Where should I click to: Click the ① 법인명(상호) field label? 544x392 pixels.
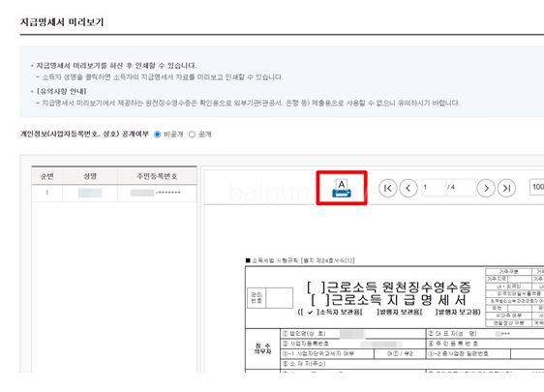tap(304, 333)
